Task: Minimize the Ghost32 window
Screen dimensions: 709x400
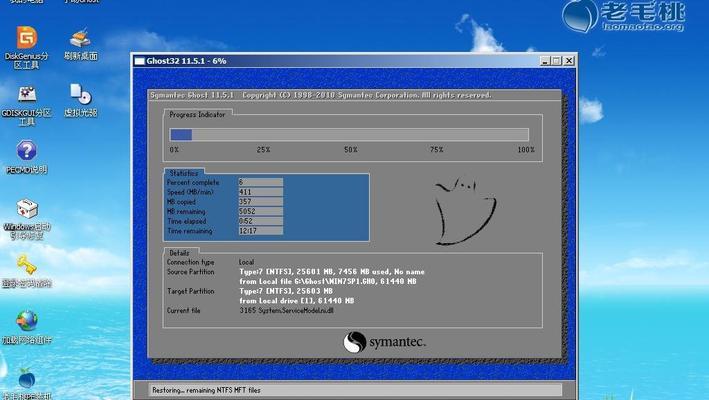Action: [x=545, y=61]
